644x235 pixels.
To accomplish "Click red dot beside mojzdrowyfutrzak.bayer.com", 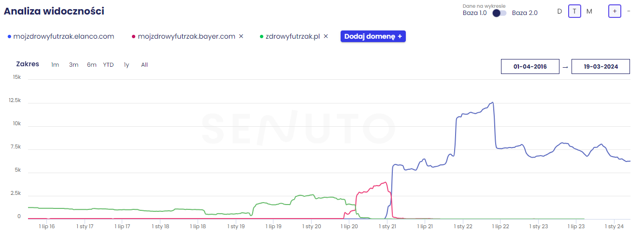I will [133, 37].
